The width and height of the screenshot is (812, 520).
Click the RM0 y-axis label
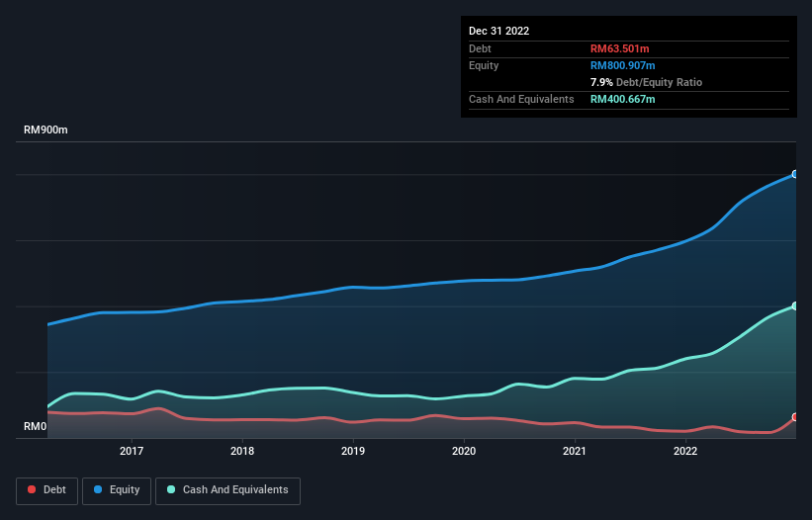(x=36, y=427)
